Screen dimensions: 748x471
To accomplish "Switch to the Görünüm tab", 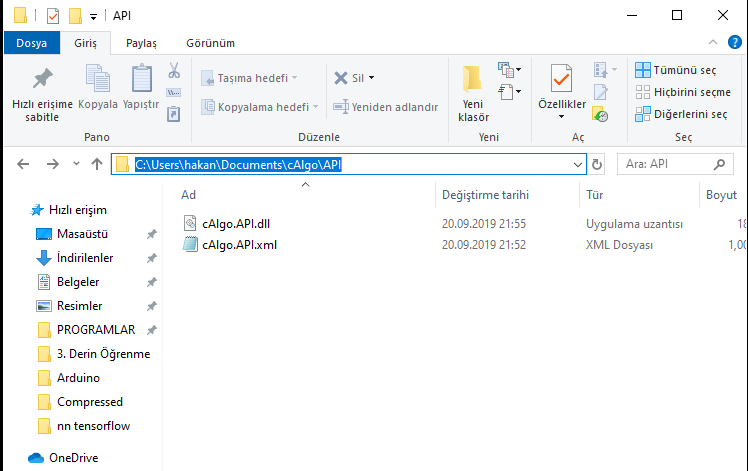I will click(x=210, y=43).
